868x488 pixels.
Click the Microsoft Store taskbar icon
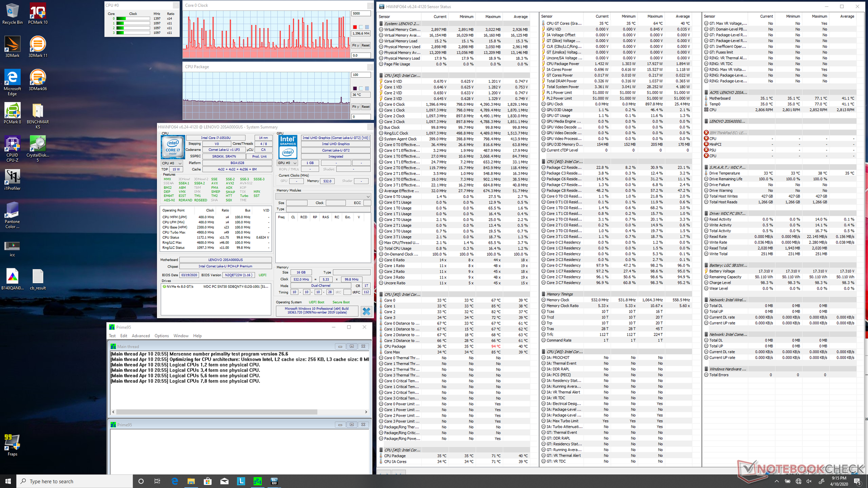pos(208,481)
